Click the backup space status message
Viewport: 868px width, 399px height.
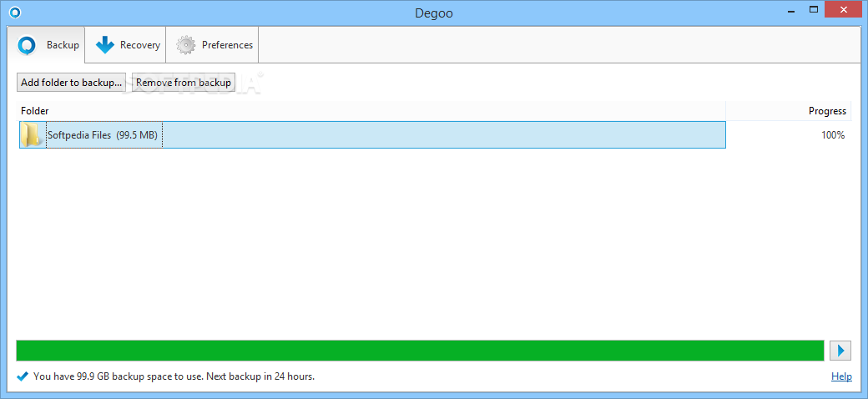click(x=174, y=376)
